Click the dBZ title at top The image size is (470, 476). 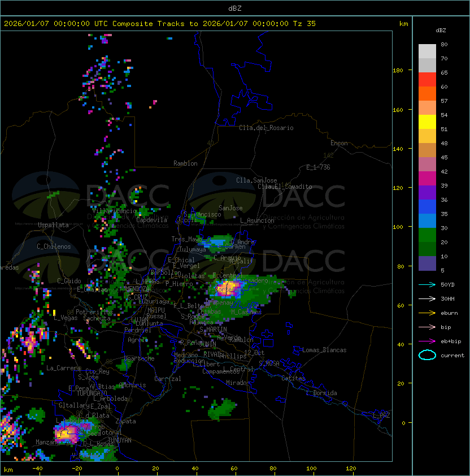pos(235,8)
